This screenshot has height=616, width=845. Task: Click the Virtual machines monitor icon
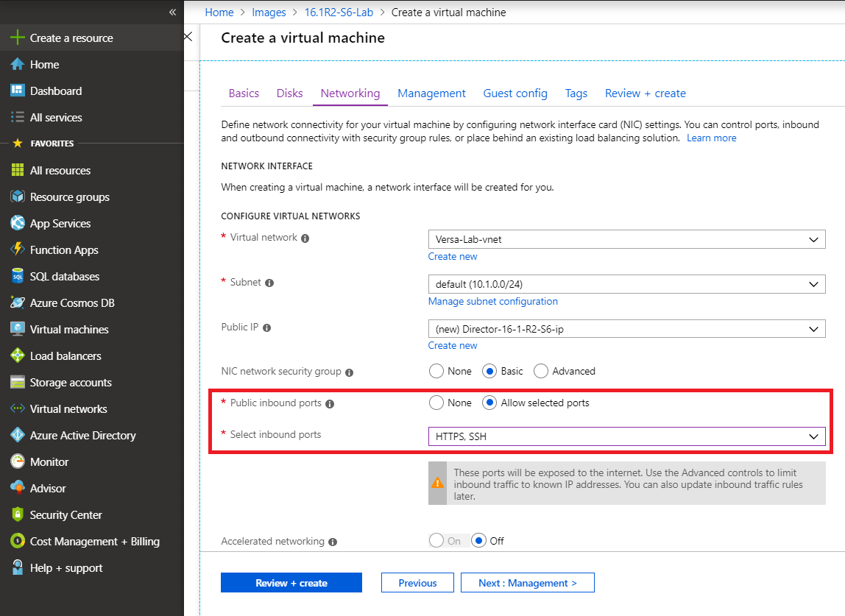[17, 329]
